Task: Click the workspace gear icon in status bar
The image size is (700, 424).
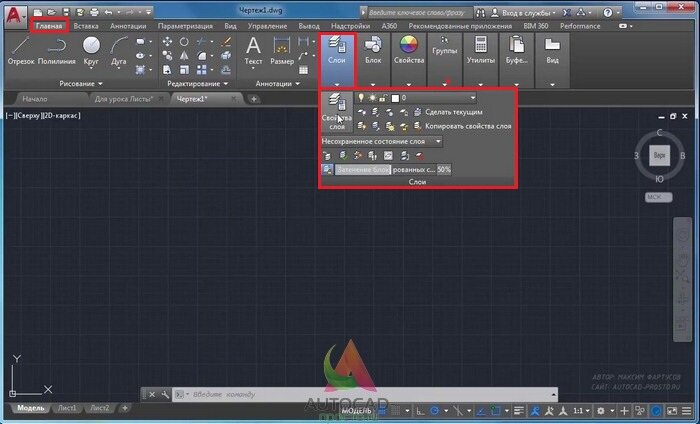Action: pos(601,411)
